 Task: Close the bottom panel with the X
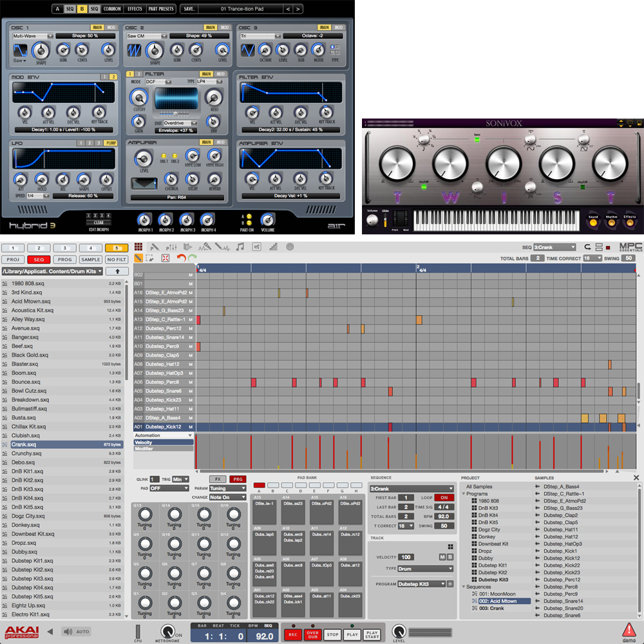pyautogui.click(x=636, y=478)
